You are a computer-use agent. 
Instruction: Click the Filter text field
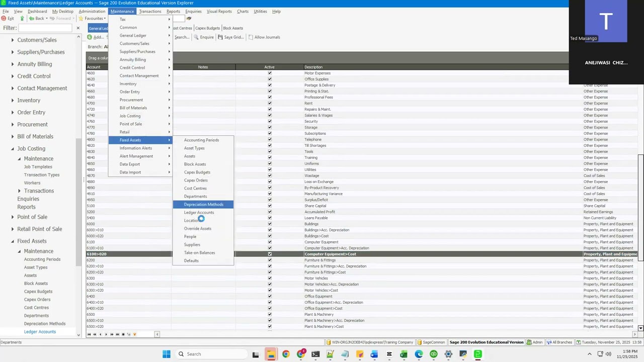pos(45,28)
